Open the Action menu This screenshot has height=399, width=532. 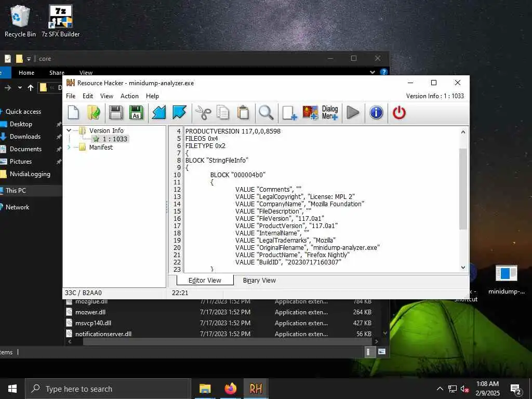tap(129, 96)
